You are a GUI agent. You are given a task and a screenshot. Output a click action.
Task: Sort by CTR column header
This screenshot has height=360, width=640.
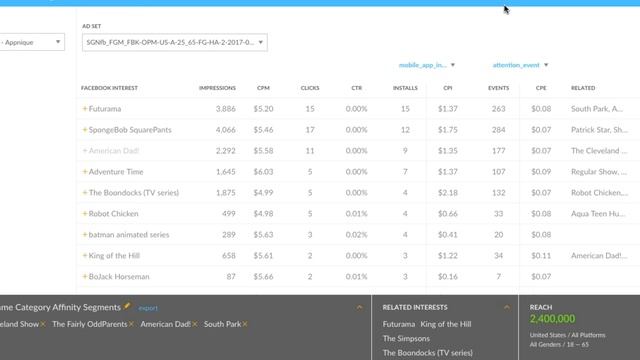[357, 88]
